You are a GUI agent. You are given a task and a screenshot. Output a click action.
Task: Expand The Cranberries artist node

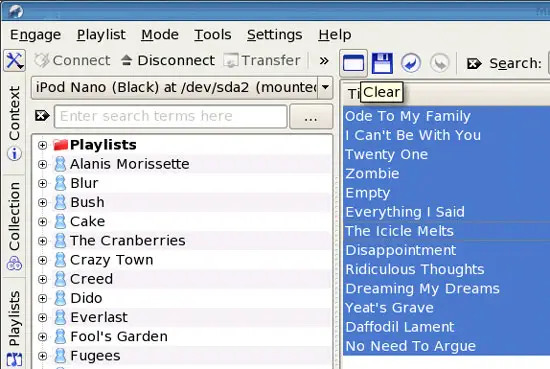(42, 241)
